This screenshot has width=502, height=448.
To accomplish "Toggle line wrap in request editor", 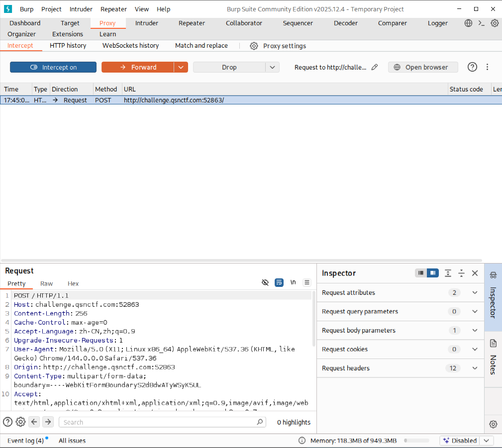I will [x=279, y=282].
